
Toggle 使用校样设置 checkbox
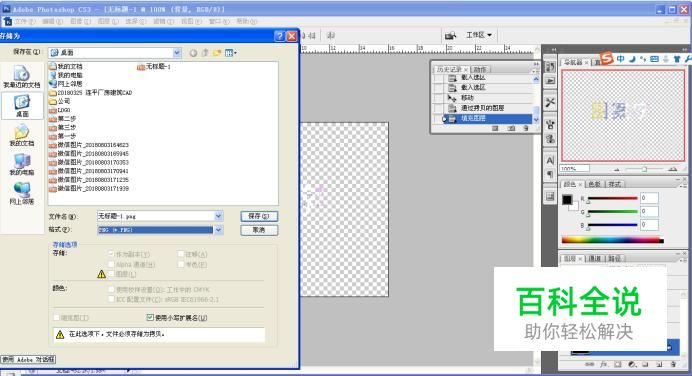click(x=111, y=290)
